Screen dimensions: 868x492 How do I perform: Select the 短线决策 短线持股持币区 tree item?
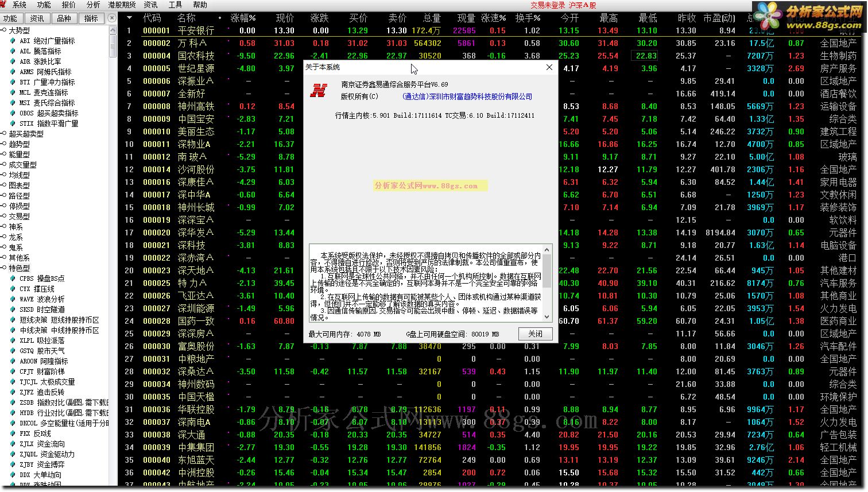[x=59, y=320]
